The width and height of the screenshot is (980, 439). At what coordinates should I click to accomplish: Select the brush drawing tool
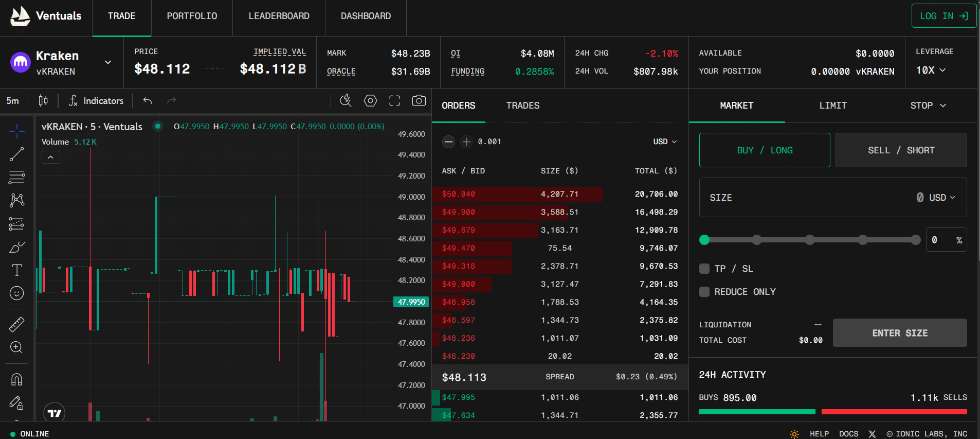(16, 247)
